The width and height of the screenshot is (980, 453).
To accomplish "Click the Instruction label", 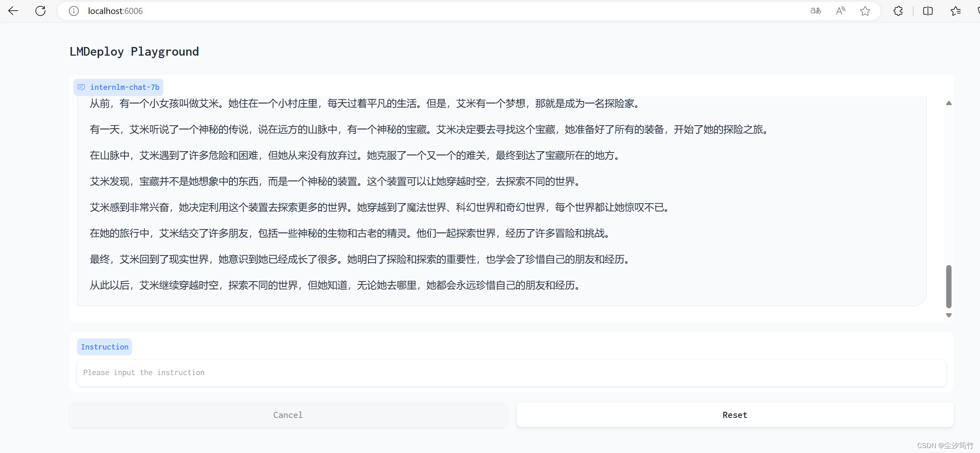I will point(104,347).
